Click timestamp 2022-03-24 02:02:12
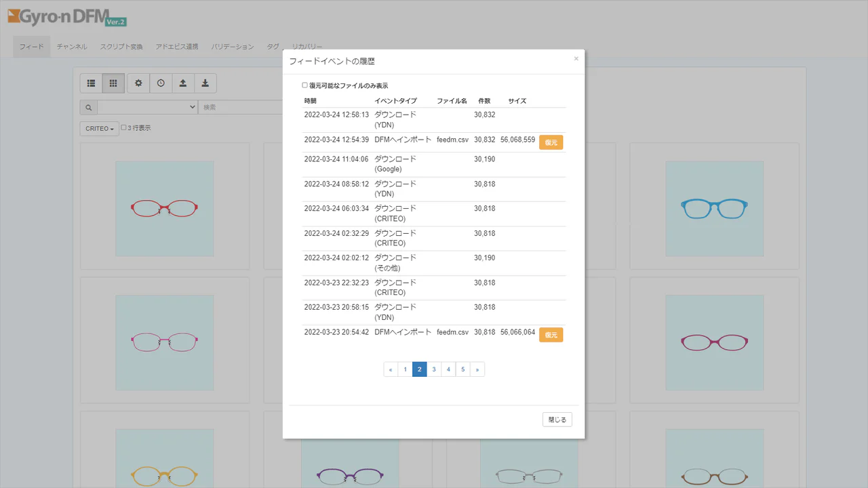This screenshot has height=488, width=868. (x=336, y=258)
